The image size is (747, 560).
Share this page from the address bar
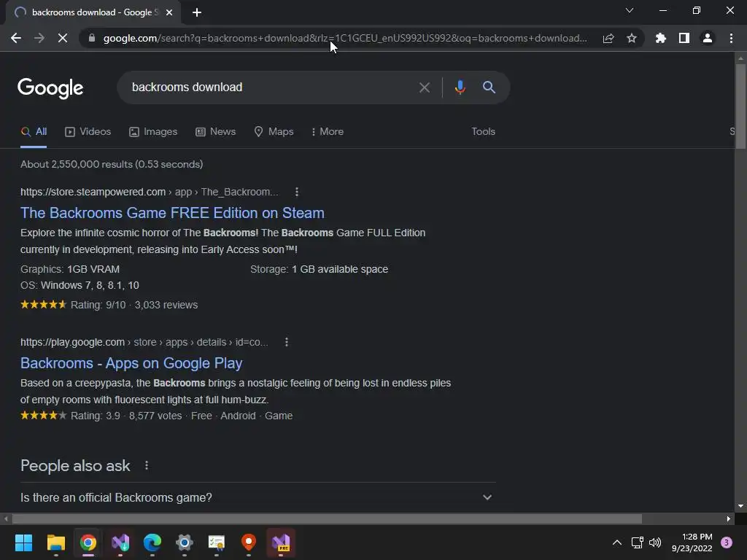pos(608,38)
